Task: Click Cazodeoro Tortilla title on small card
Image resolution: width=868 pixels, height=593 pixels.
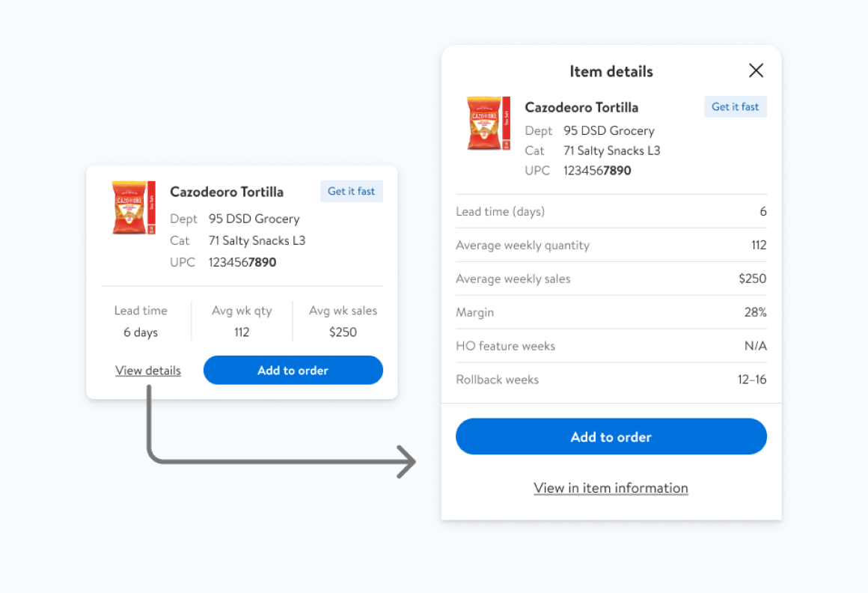Action: 227,192
